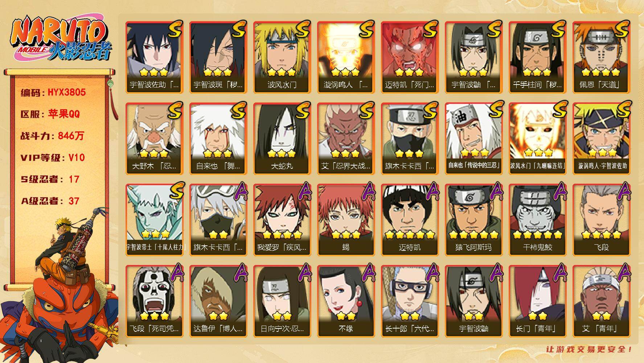The height and width of the screenshot is (363, 644).
Task: Click the S rank badge on 波风水门
Action: coord(302,29)
